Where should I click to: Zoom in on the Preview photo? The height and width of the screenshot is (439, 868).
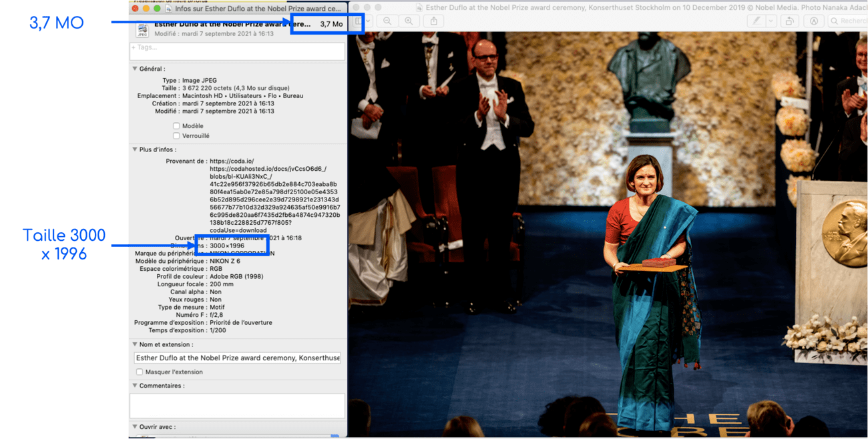point(409,21)
